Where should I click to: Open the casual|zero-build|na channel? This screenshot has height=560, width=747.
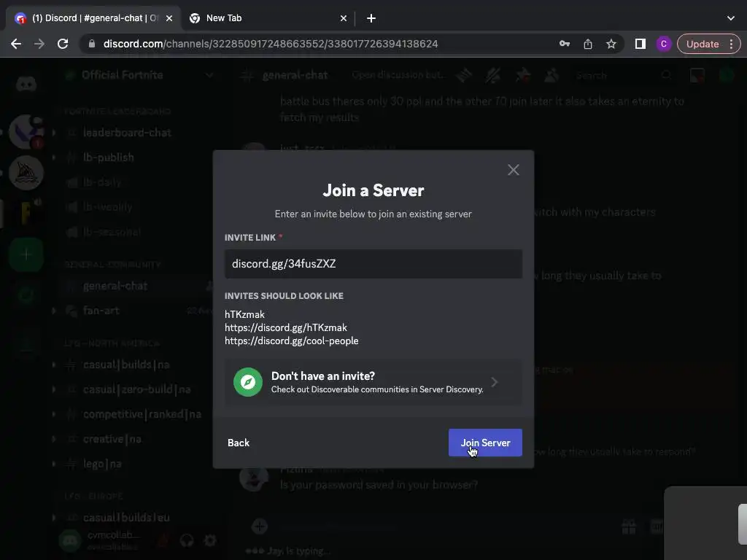pyautogui.click(x=138, y=389)
